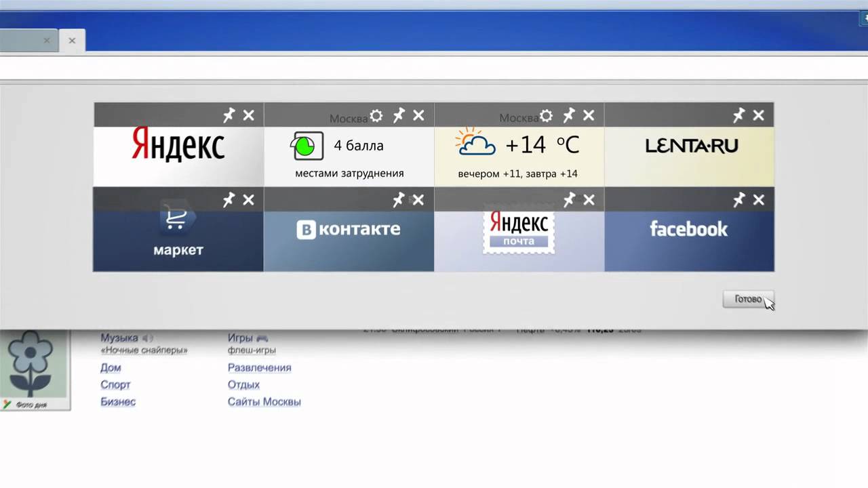Screen dimensions: 868x488
Task: Open the Фото дня caption link
Action: 32,405
